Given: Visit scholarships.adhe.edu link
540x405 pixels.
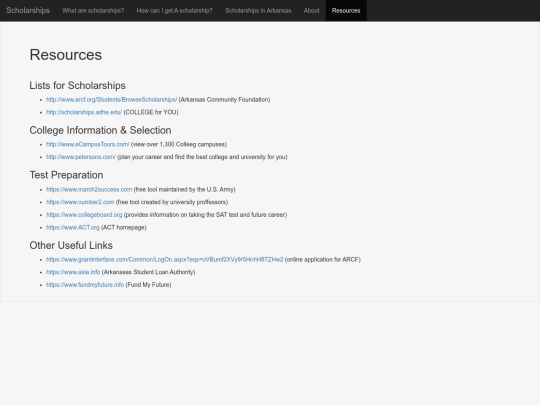Looking at the screenshot, I should (84, 112).
